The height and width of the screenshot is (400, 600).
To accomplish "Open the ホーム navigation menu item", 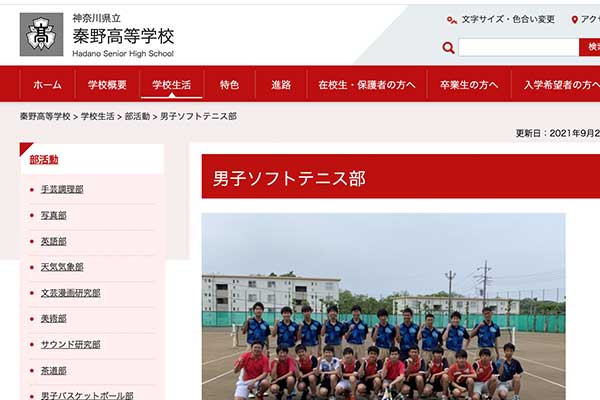I will click(x=47, y=85).
